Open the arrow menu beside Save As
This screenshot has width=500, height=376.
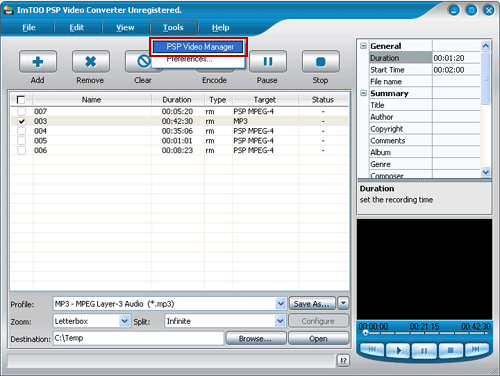pos(343,303)
